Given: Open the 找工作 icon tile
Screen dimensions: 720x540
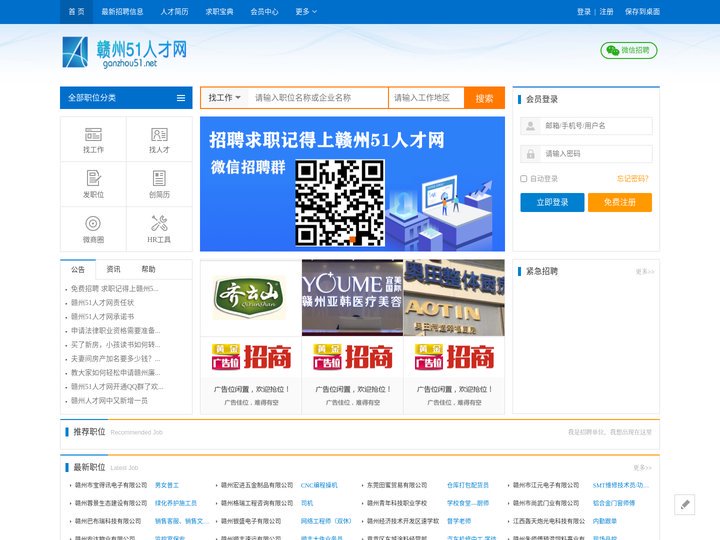Looking at the screenshot, I should tap(93, 139).
